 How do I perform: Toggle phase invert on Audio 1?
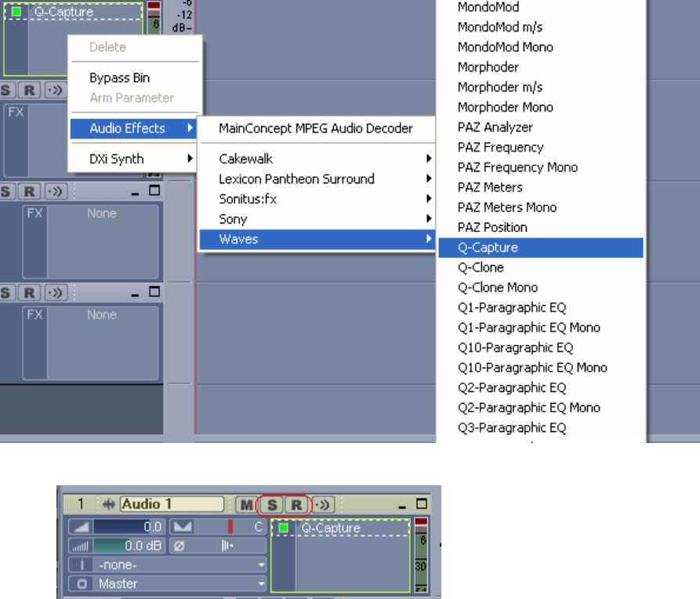[x=180, y=546]
